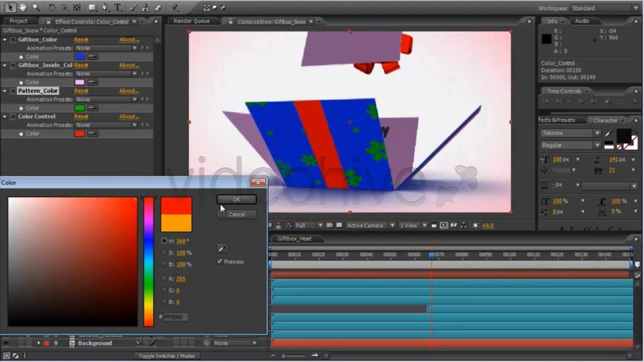Select the Eraser tool
The image size is (644, 362).
click(158, 7)
